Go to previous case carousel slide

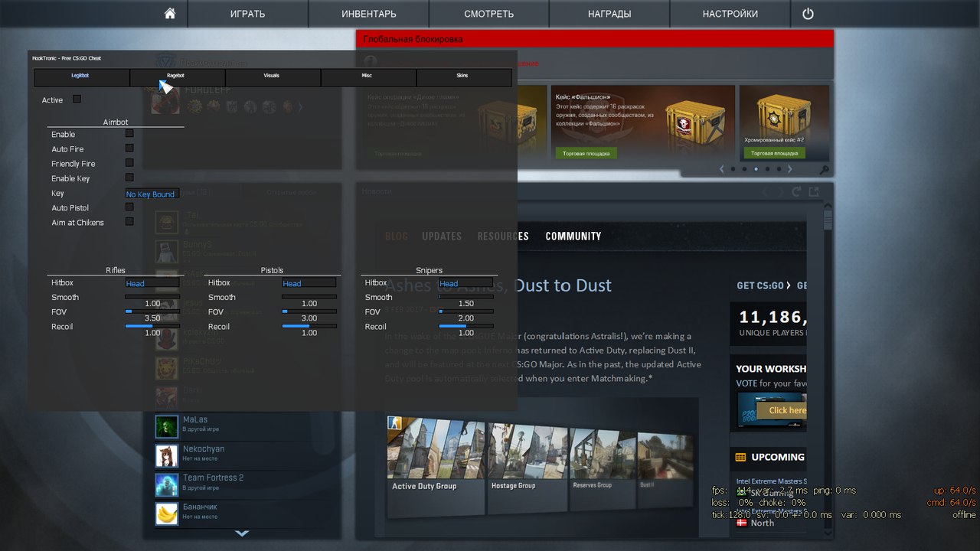[721, 169]
